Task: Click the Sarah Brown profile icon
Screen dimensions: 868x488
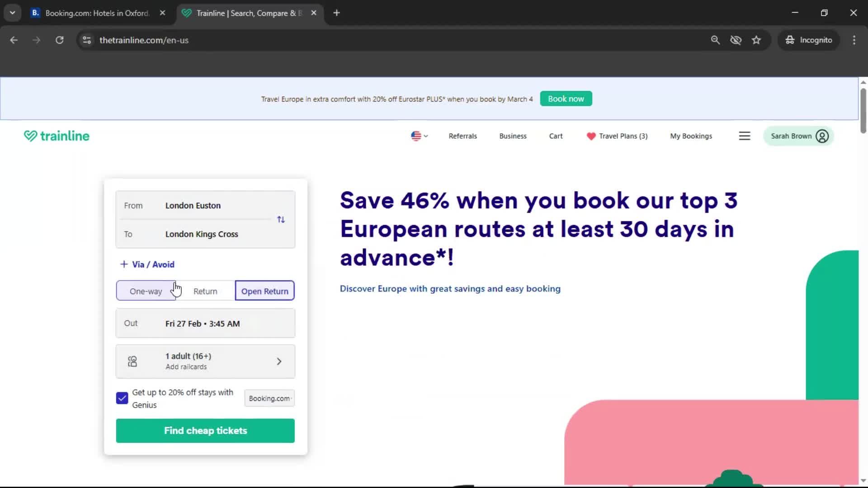Action: tap(822, 136)
